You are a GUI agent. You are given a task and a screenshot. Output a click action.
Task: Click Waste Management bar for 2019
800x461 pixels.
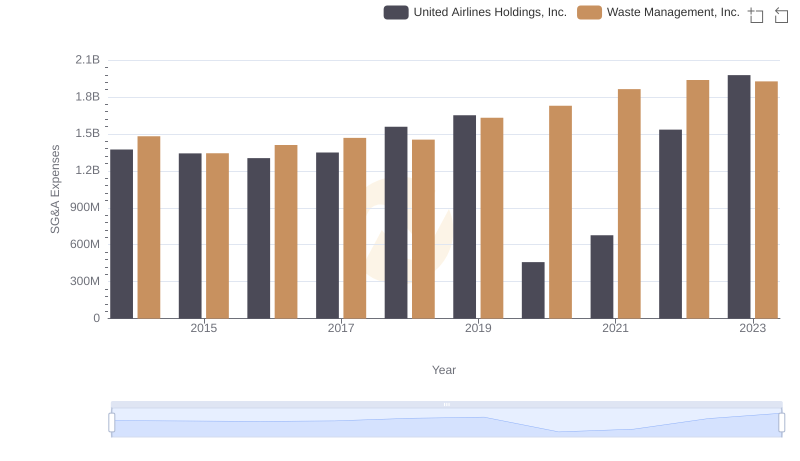[x=492, y=218]
